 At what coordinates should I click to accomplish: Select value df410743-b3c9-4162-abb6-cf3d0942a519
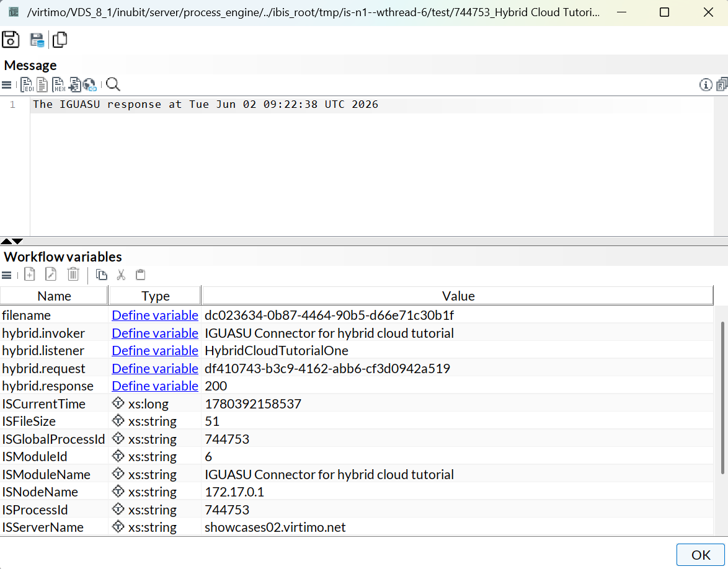coord(327,369)
